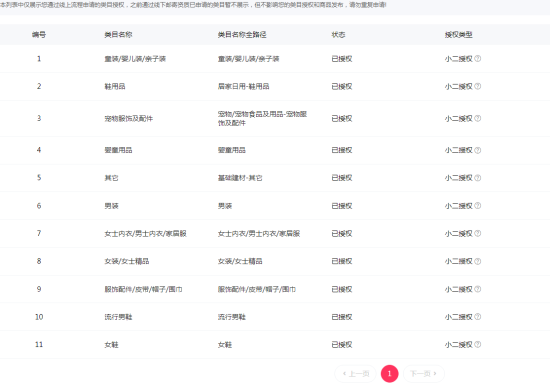Open the authorization help icon for 男装 row
Image resolution: width=550 pixels, height=390 pixels.
(477, 206)
